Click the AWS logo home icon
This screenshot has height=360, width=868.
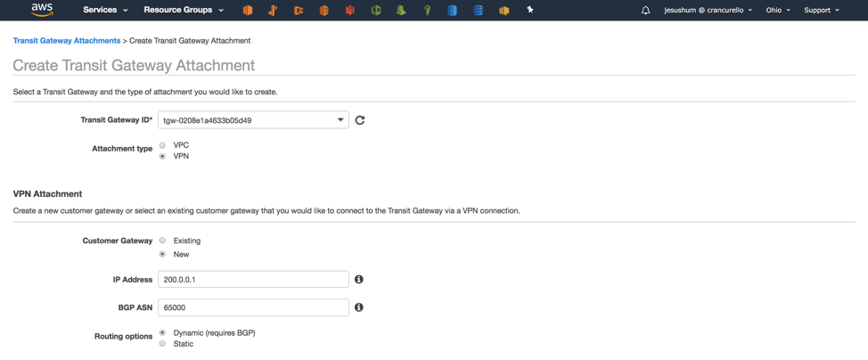click(42, 10)
